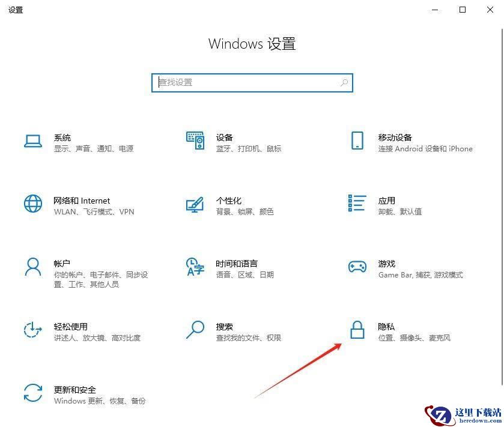This screenshot has height=427, width=504.
Task: Go to 网络和 Internet settings title
Action: point(82,201)
